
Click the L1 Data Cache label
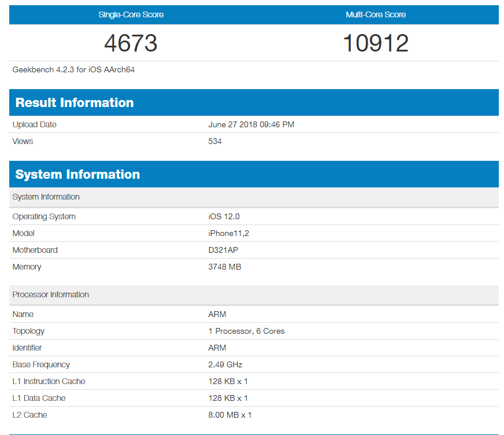(39, 398)
